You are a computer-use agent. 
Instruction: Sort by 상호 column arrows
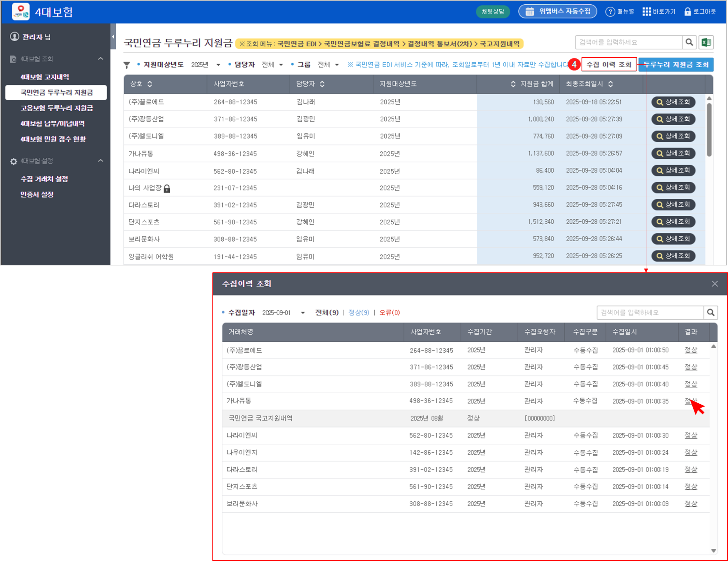[x=150, y=84]
